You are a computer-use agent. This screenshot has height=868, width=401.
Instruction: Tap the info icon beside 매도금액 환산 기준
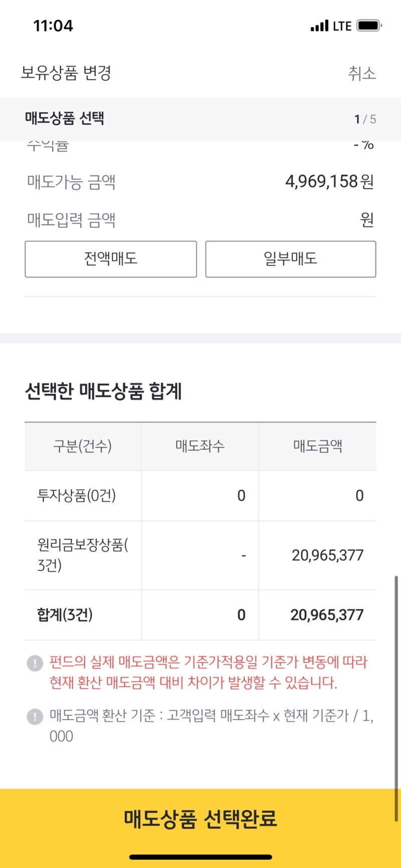click(x=35, y=716)
